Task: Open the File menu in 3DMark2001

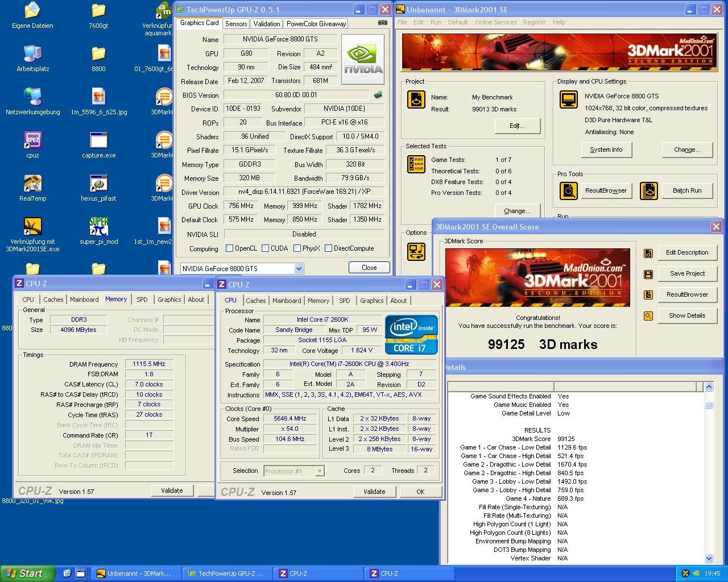Action: click(402, 22)
